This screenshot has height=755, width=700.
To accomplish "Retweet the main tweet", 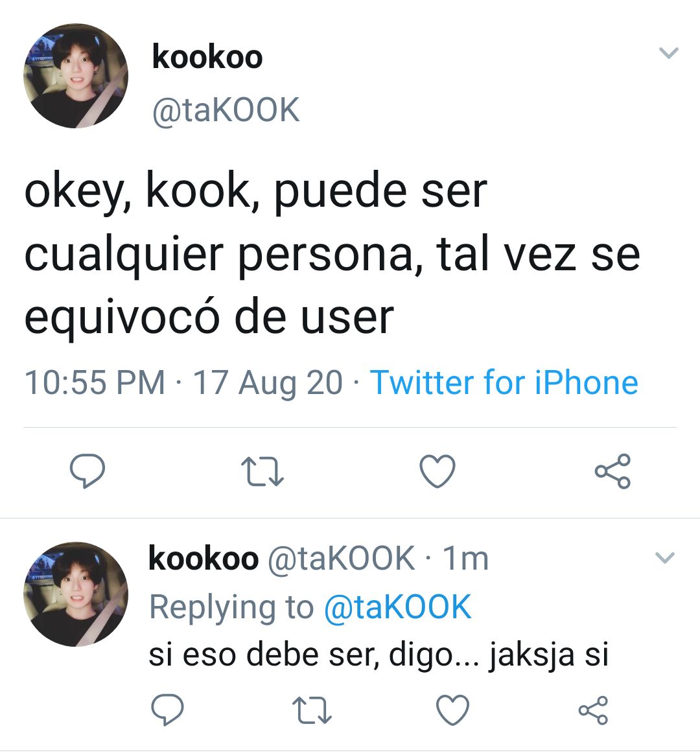I will (262, 471).
